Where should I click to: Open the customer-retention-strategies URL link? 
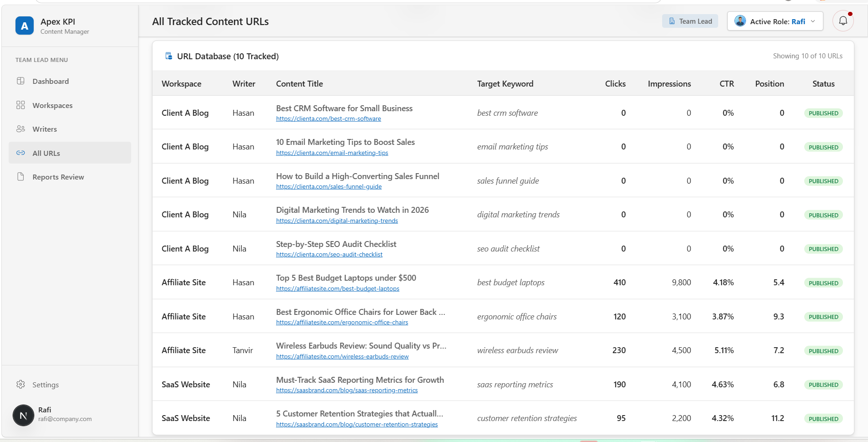click(x=357, y=425)
